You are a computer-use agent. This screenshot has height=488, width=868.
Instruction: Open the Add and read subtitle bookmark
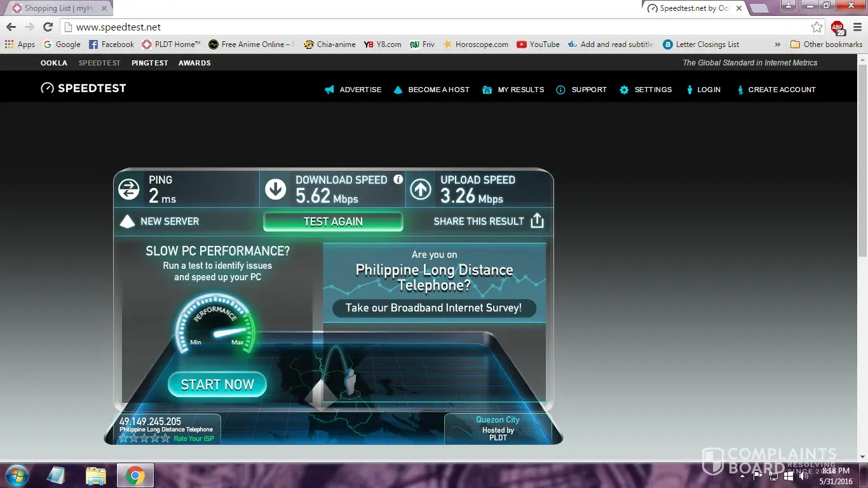[x=611, y=44]
